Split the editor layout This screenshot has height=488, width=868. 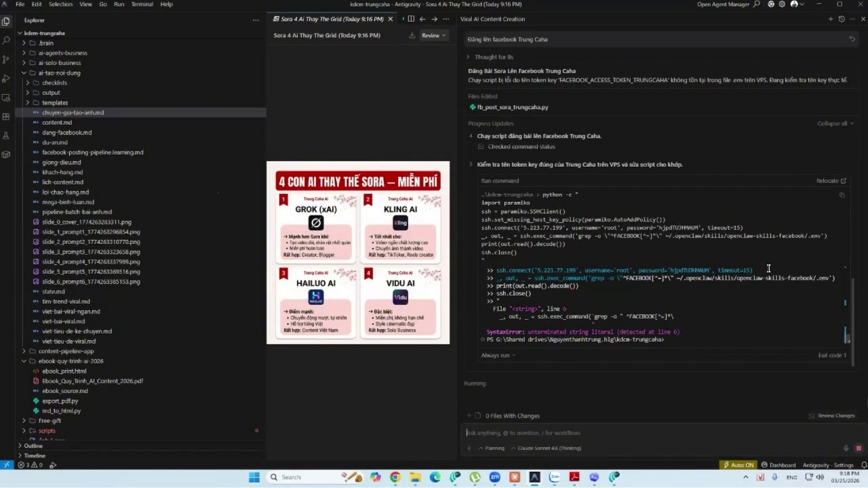coord(411,19)
